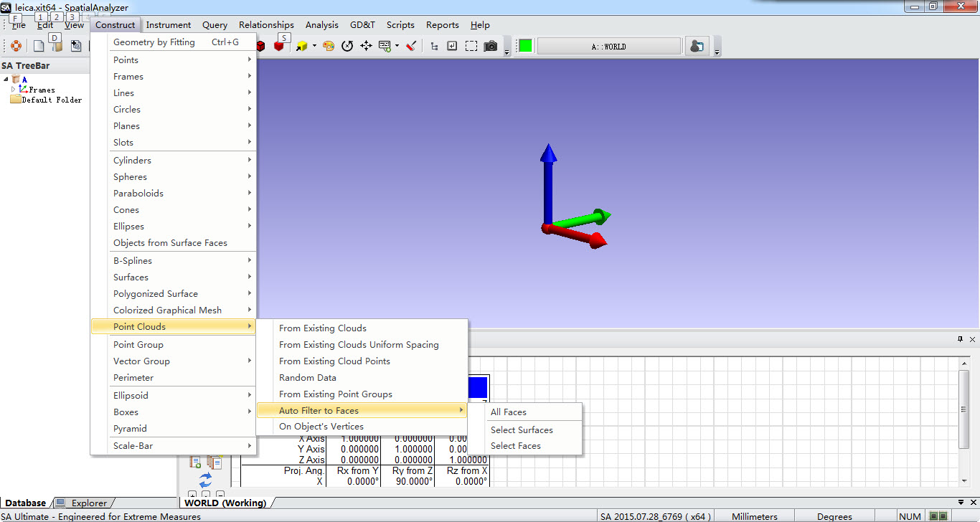Image resolution: width=980 pixels, height=522 pixels.
Task: Open the Reports menu
Action: pyautogui.click(x=443, y=25)
